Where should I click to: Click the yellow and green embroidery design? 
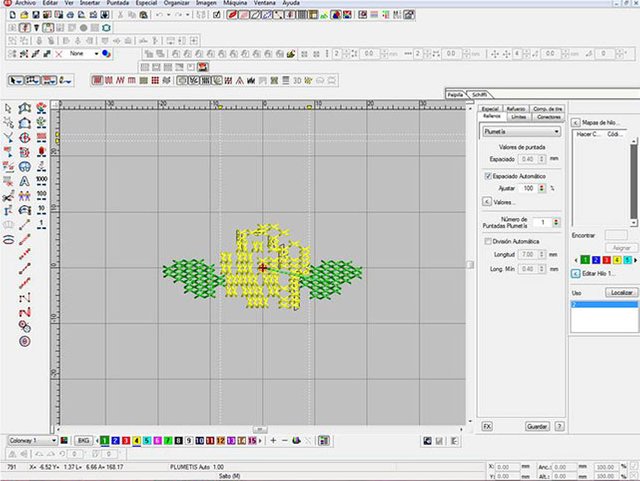pos(262,267)
